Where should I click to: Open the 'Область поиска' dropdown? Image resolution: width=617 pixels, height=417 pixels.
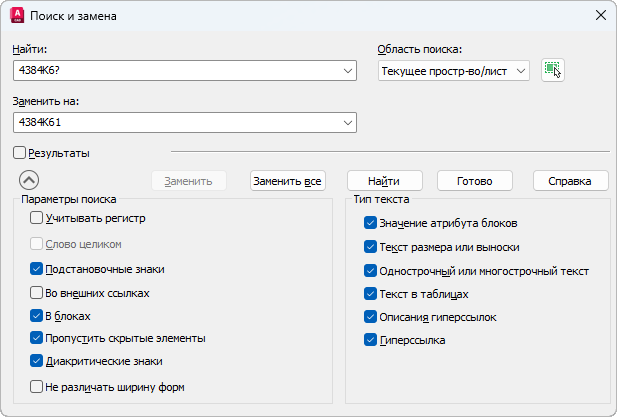[520, 71]
